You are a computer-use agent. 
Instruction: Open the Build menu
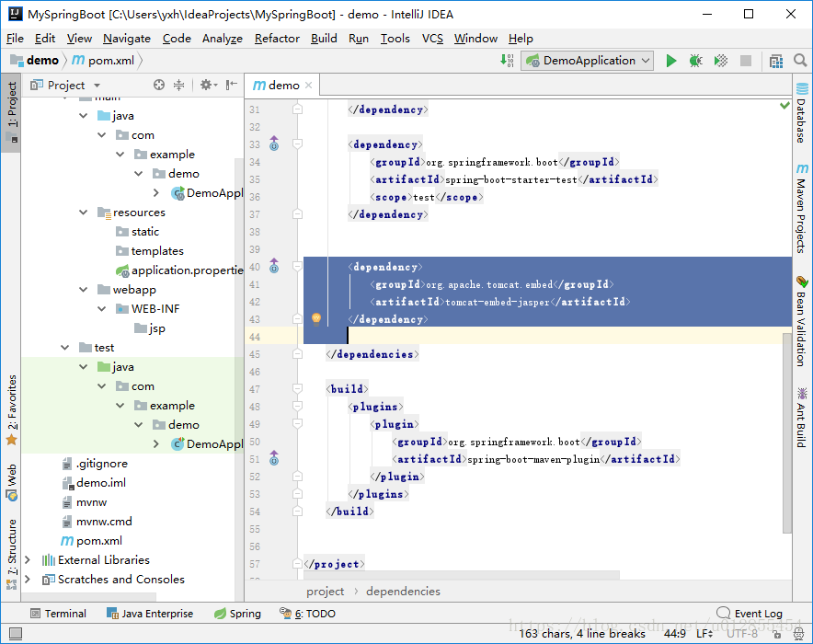(324, 39)
